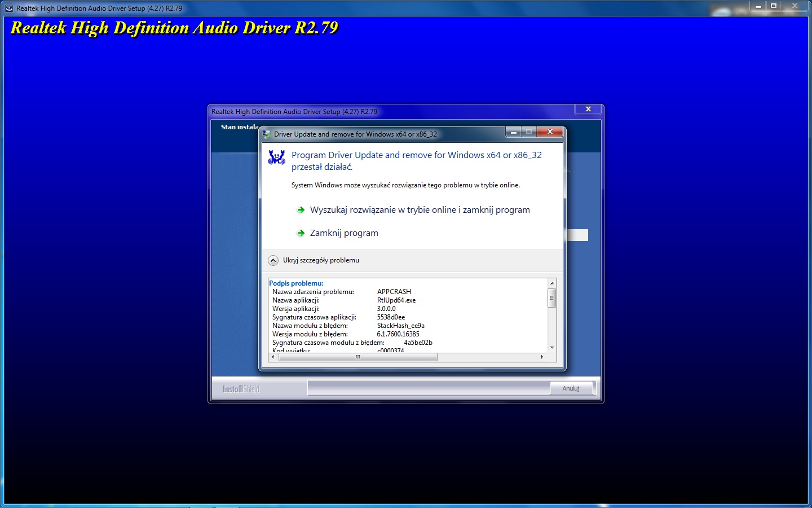812x508 pixels.
Task: Choose Zamknij program
Action: (344, 233)
